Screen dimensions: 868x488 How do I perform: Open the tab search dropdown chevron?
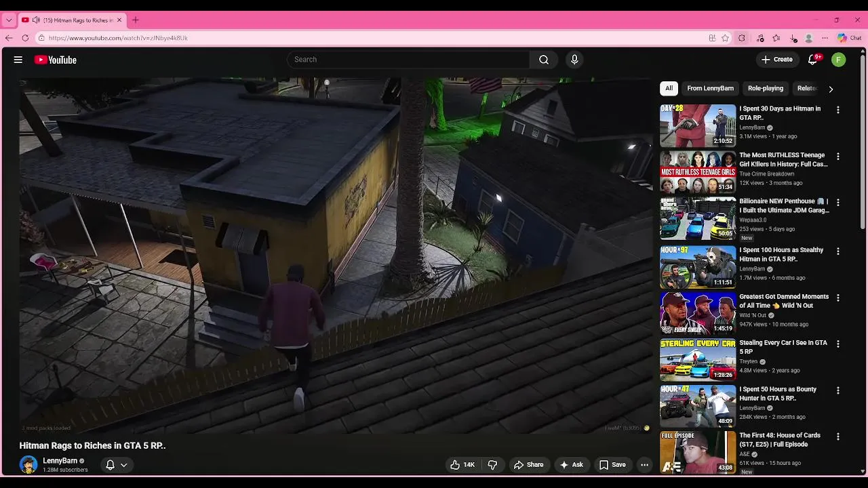[x=9, y=20]
